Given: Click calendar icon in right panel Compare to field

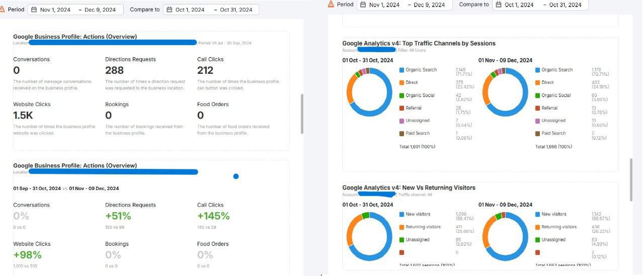Looking at the screenshot, I should pos(498,5).
